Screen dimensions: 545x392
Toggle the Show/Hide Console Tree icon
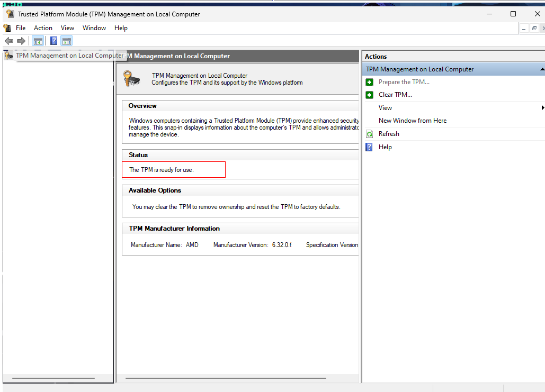tap(38, 41)
